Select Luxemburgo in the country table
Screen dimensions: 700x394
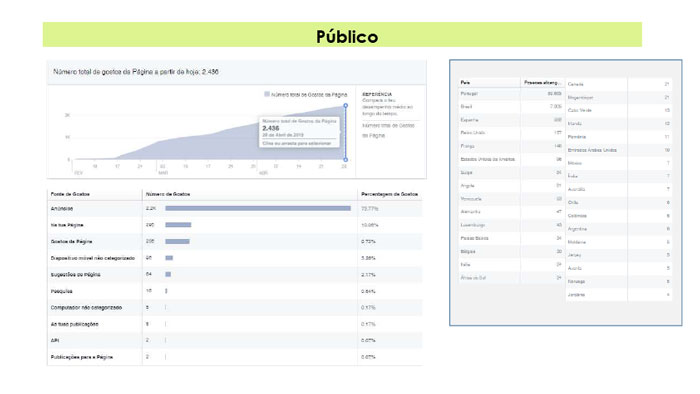coord(473,225)
